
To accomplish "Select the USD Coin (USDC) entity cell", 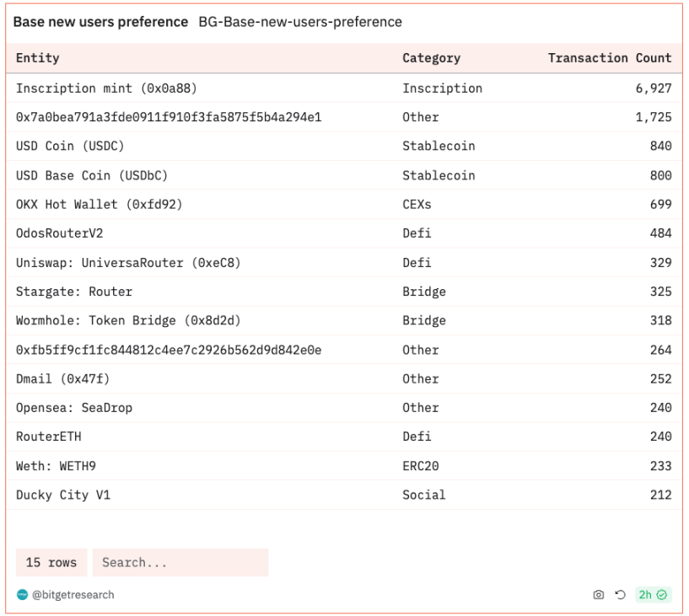I will point(70,146).
